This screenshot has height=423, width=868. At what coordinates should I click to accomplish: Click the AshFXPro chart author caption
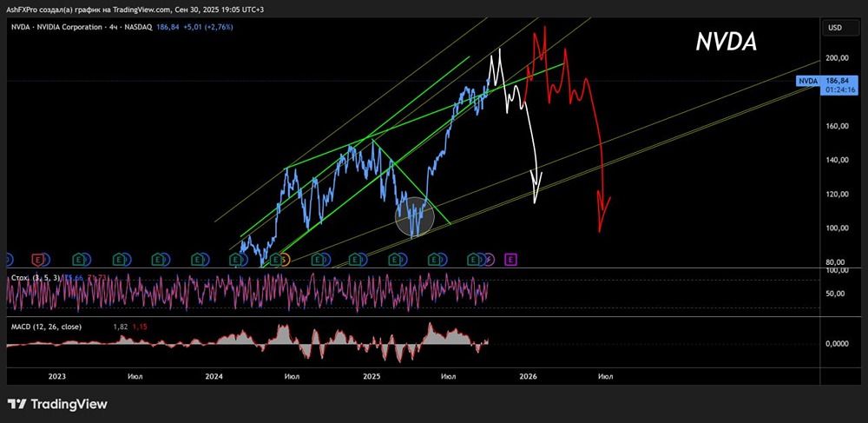pyautogui.click(x=136, y=8)
